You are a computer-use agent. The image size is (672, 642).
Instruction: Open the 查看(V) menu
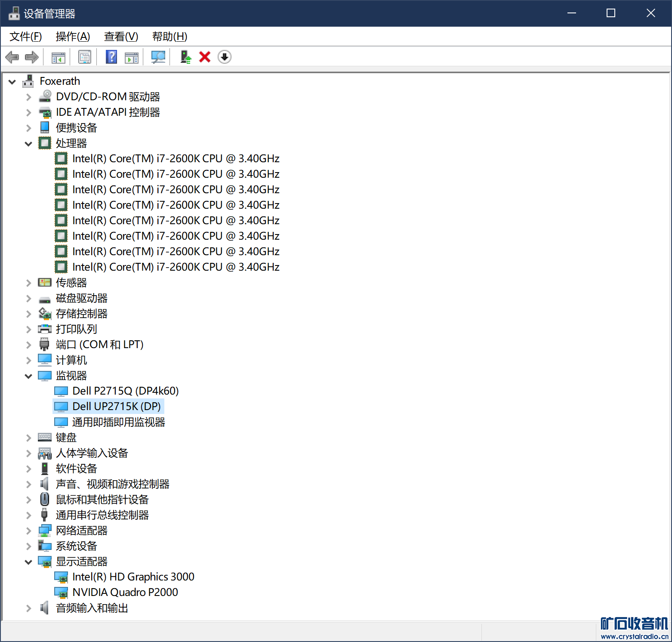tap(121, 37)
